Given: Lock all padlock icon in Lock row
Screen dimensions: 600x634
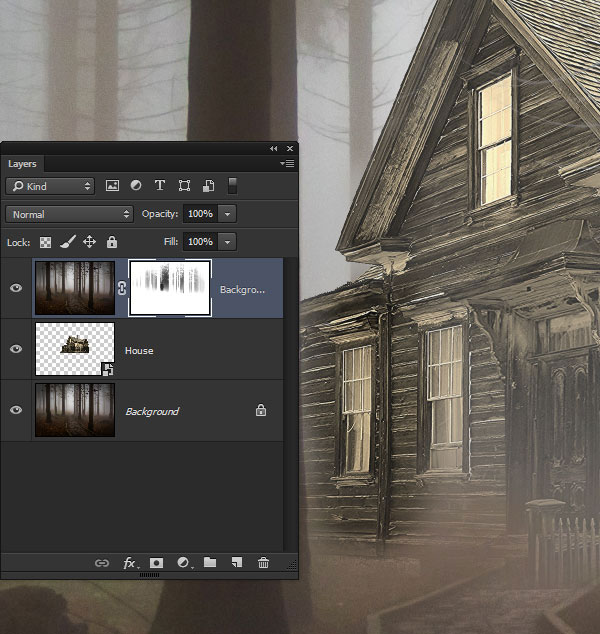Looking at the screenshot, I should pos(112,242).
